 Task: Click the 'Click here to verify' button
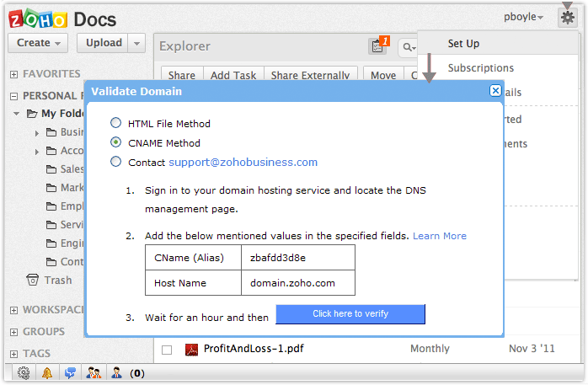point(350,313)
